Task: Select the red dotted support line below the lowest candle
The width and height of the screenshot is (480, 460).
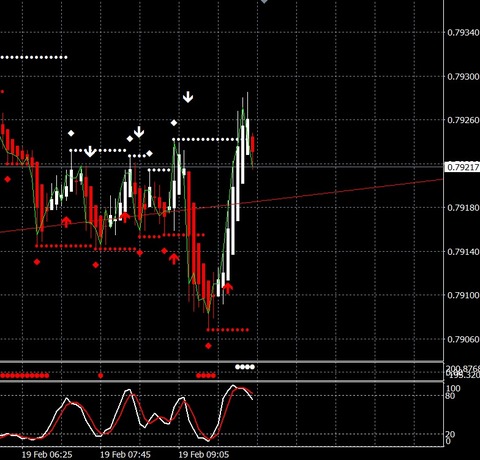Action: click(x=227, y=330)
